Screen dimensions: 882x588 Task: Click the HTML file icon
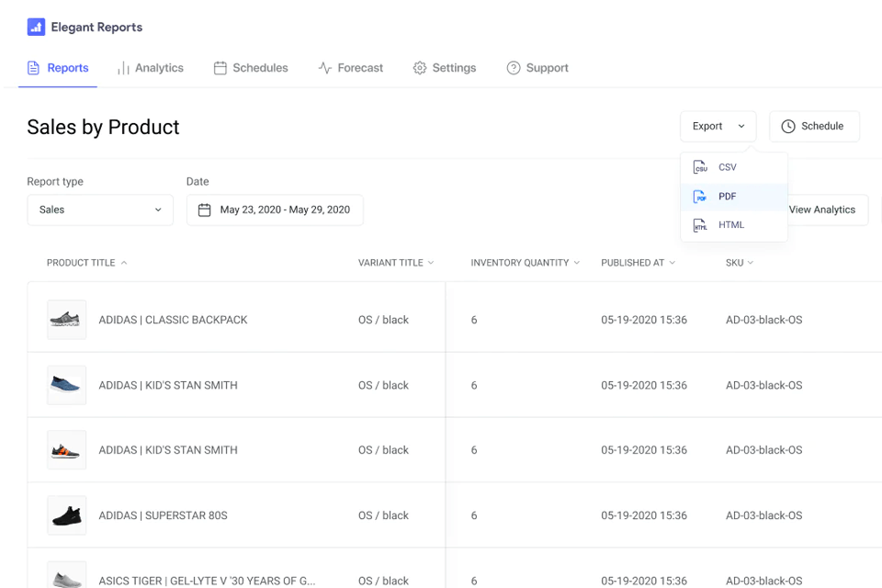click(700, 225)
